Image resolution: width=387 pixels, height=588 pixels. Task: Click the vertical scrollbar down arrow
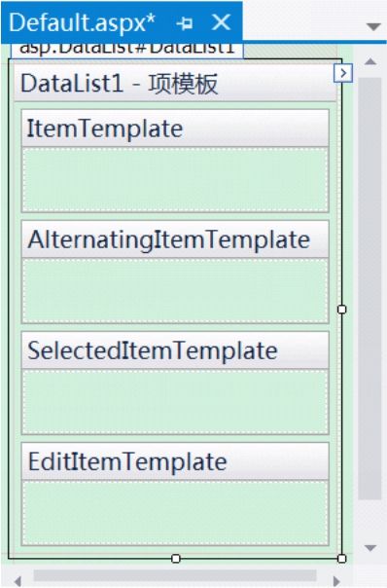370,548
